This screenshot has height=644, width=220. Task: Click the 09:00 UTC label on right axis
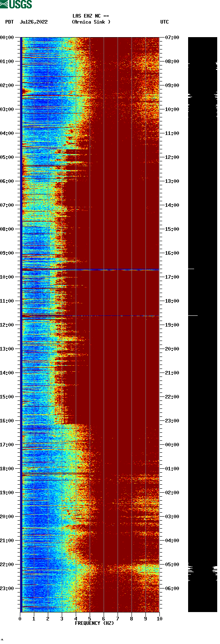pyautogui.click(x=172, y=85)
